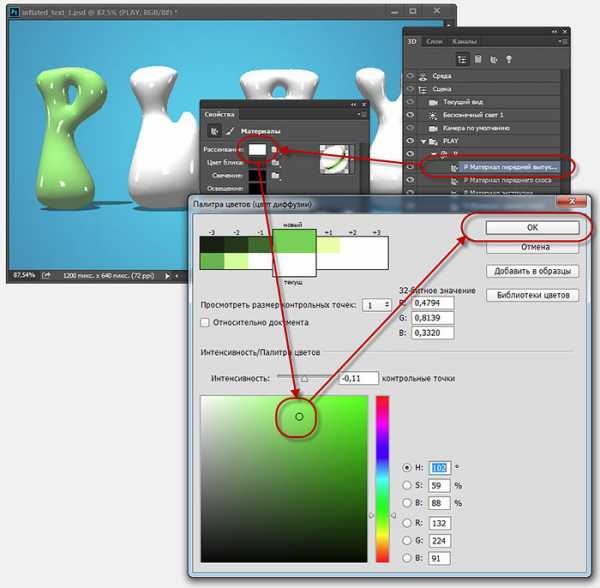
Task: Click the Materials icon in Свойства panel
Action: (x=214, y=132)
